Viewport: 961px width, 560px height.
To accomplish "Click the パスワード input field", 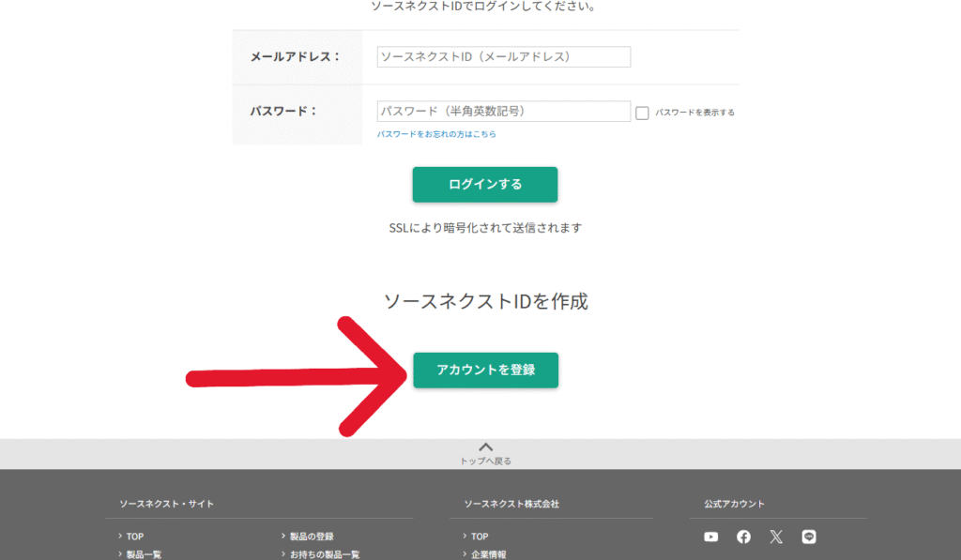I will point(503,112).
